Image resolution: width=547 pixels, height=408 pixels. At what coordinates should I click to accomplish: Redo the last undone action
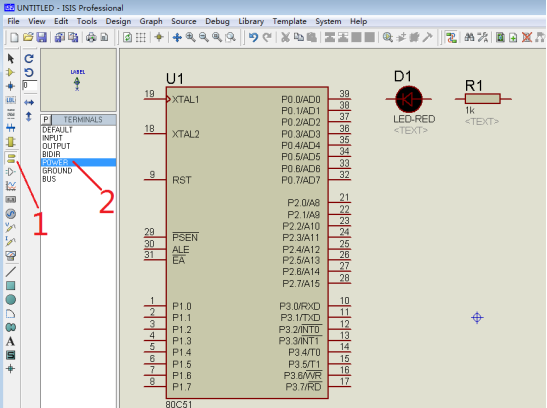pos(267,37)
